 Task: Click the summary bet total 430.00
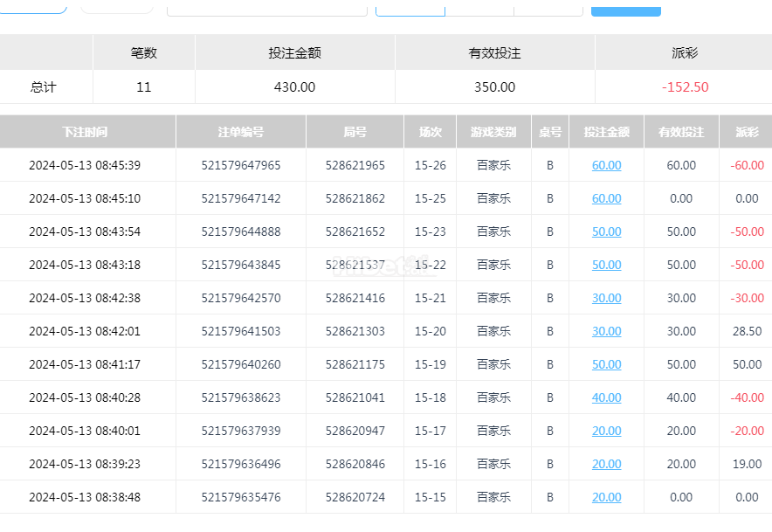coord(294,87)
